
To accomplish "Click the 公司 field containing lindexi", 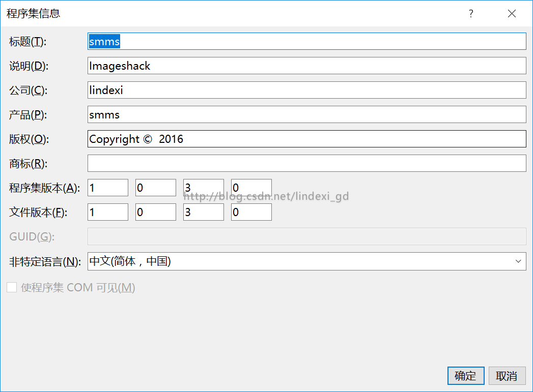I will coord(306,91).
